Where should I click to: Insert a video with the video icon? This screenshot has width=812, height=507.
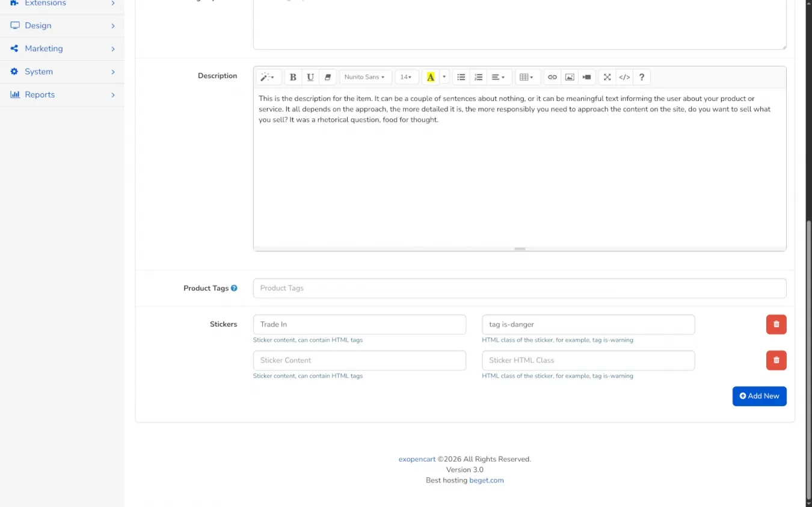click(586, 77)
